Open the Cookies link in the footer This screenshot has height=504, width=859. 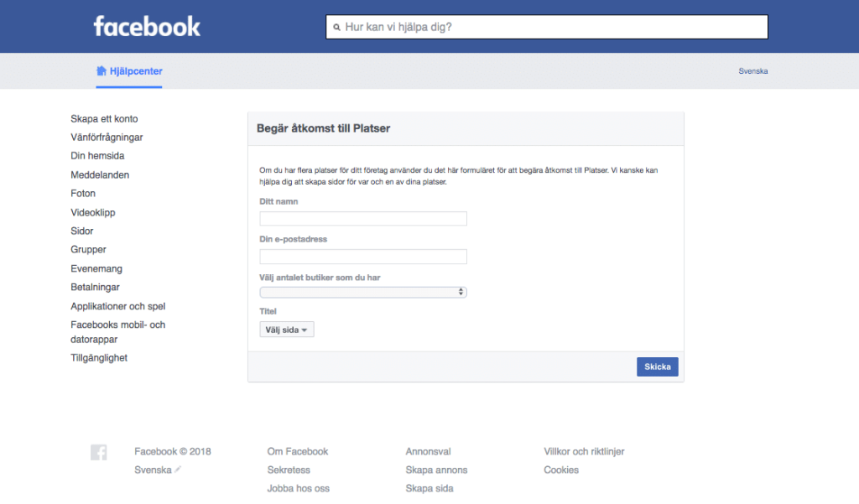tap(560, 470)
